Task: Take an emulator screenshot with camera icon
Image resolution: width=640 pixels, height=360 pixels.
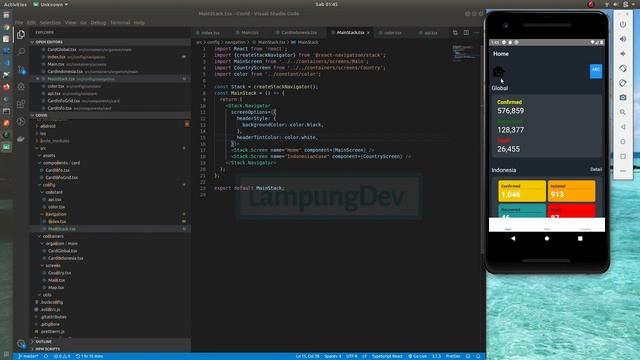Action: tap(623, 98)
